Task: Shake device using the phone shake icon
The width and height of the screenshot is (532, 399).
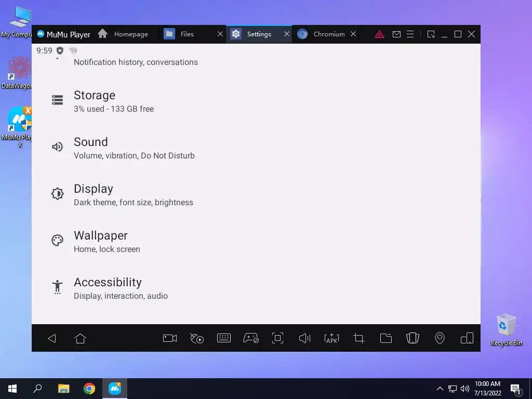Action: pyautogui.click(x=413, y=338)
